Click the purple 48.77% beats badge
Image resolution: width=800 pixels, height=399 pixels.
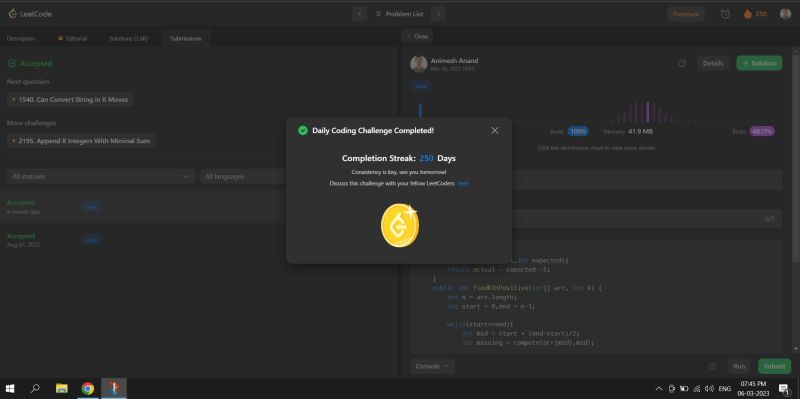click(762, 131)
